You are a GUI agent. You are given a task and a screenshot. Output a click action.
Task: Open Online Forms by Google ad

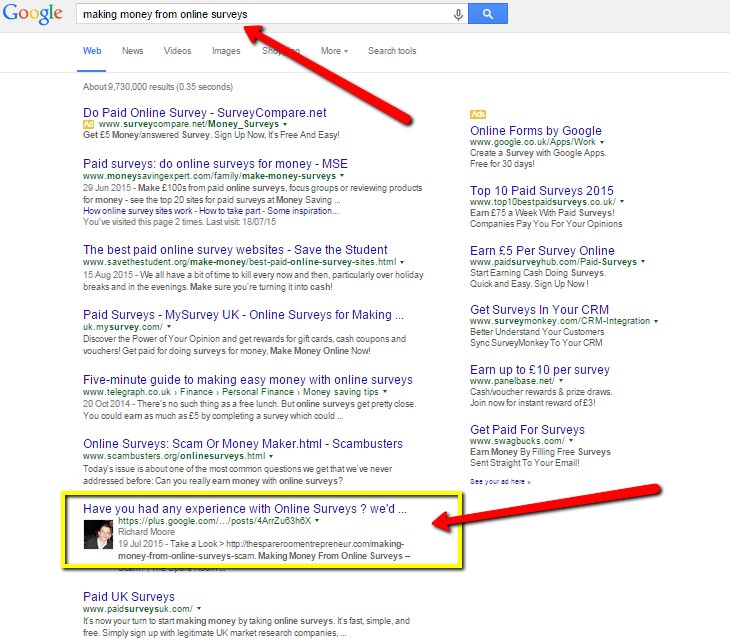535,131
